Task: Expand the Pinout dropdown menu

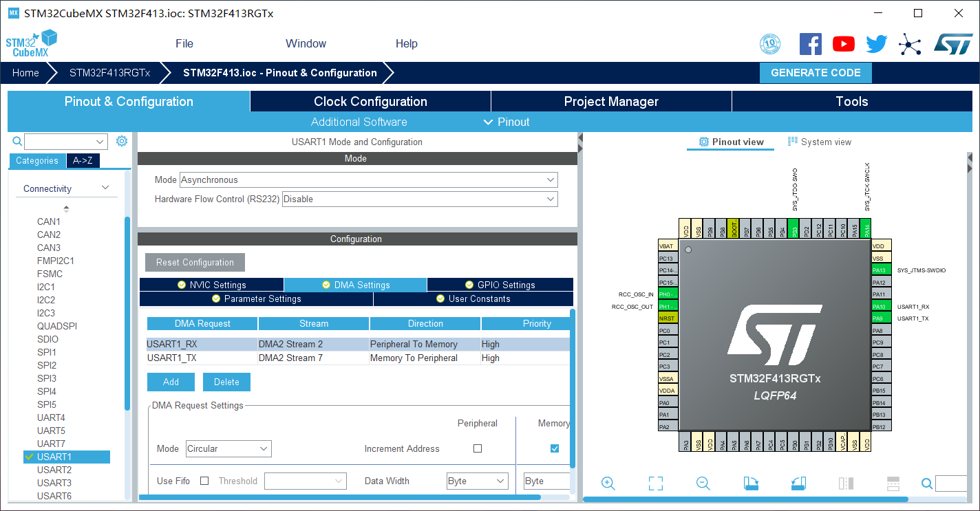Action: (x=507, y=122)
